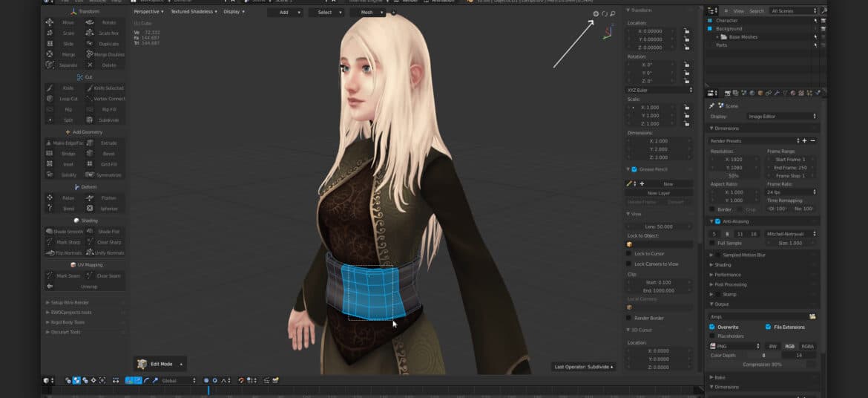Click the Inset tool icon

point(50,163)
